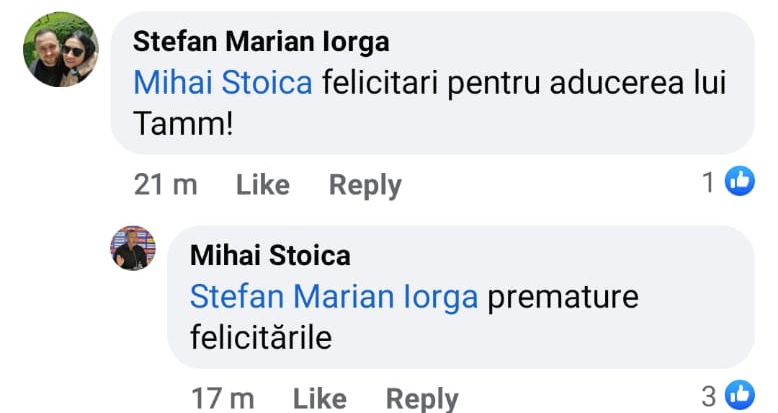
Task: Click the 17 m timestamp
Action: pos(222,398)
